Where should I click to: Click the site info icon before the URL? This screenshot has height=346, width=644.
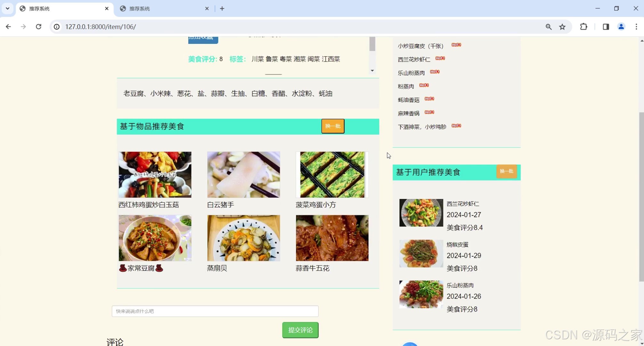pos(56,27)
